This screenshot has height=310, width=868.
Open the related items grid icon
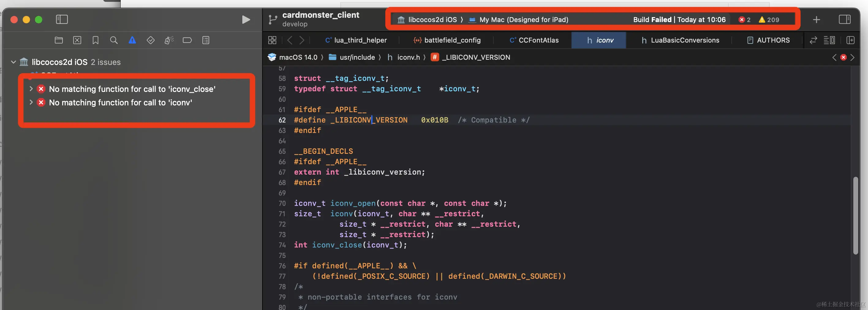coord(272,40)
